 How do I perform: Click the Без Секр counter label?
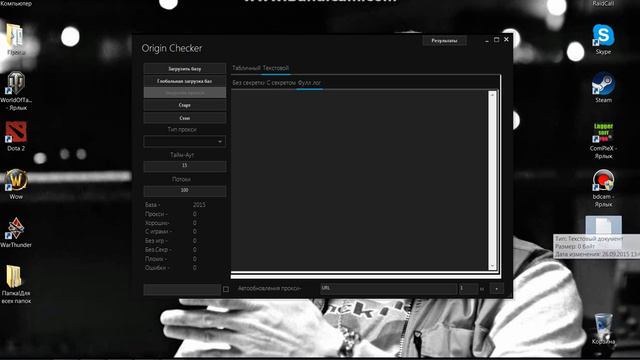click(x=158, y=249)
